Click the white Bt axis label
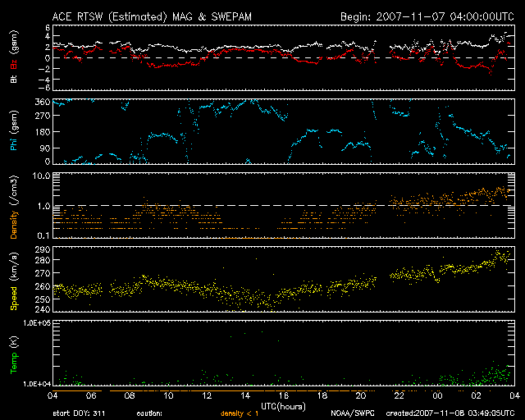The image size is (525, 420). pos(13,80)
